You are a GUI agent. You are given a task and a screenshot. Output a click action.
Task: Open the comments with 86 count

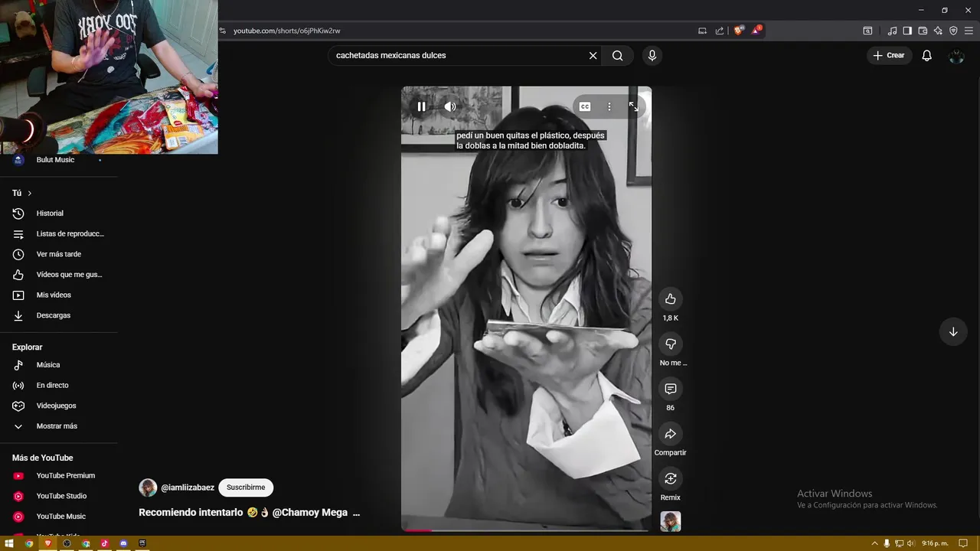pyautogui.click(x=671, y=389)
